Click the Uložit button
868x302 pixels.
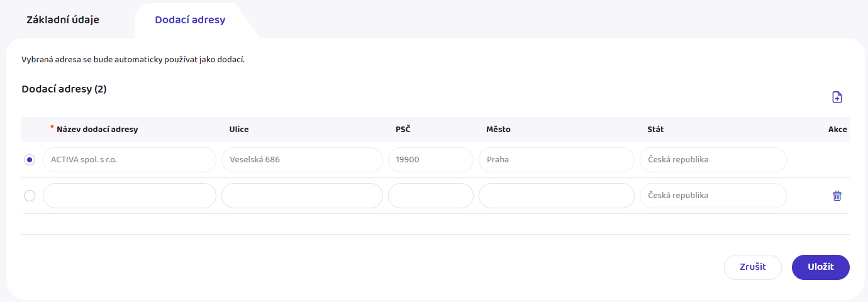pos(821,267)
